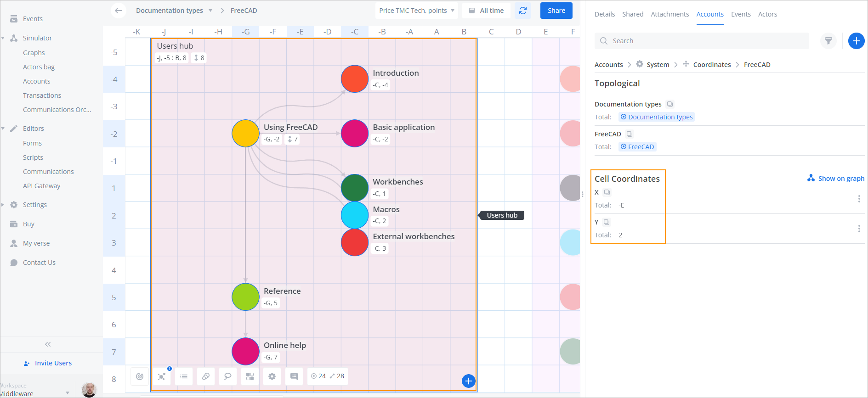Switch to the Actors tab
The width and height of the screenshot is (868, 398).
(767, 14)
